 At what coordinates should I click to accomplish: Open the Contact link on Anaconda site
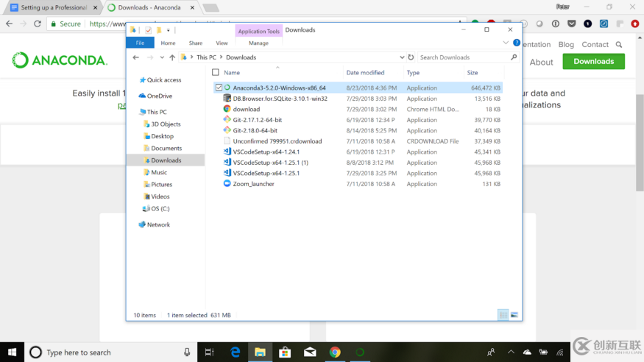[x=595, y=44]
